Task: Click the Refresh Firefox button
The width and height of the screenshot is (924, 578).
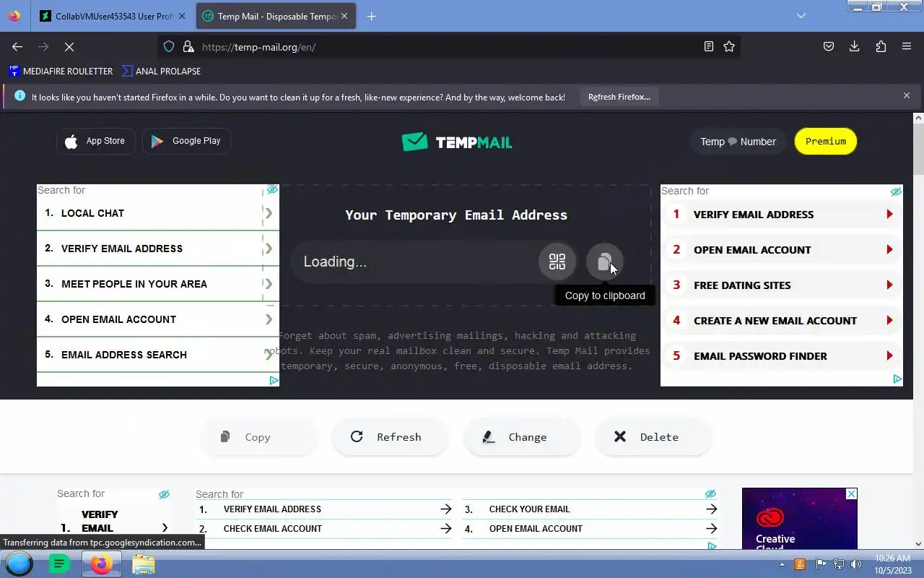Action: tap(619, 97)
